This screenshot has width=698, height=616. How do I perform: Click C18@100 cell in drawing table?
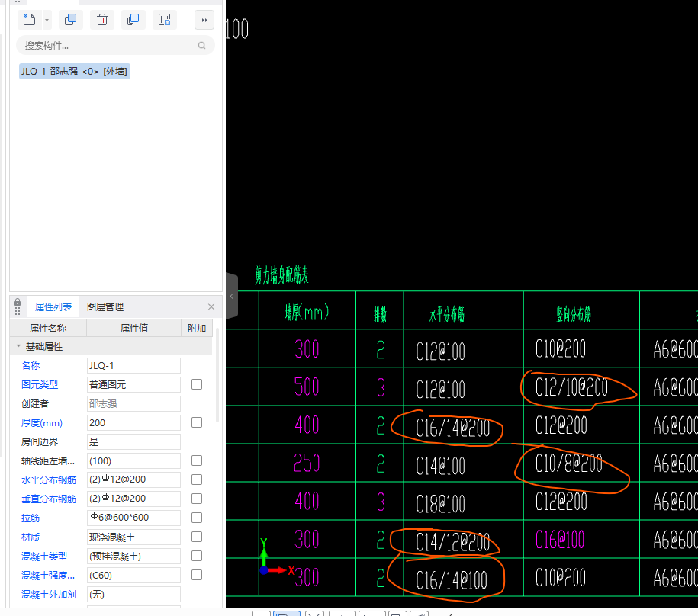[x=440, y=504]
